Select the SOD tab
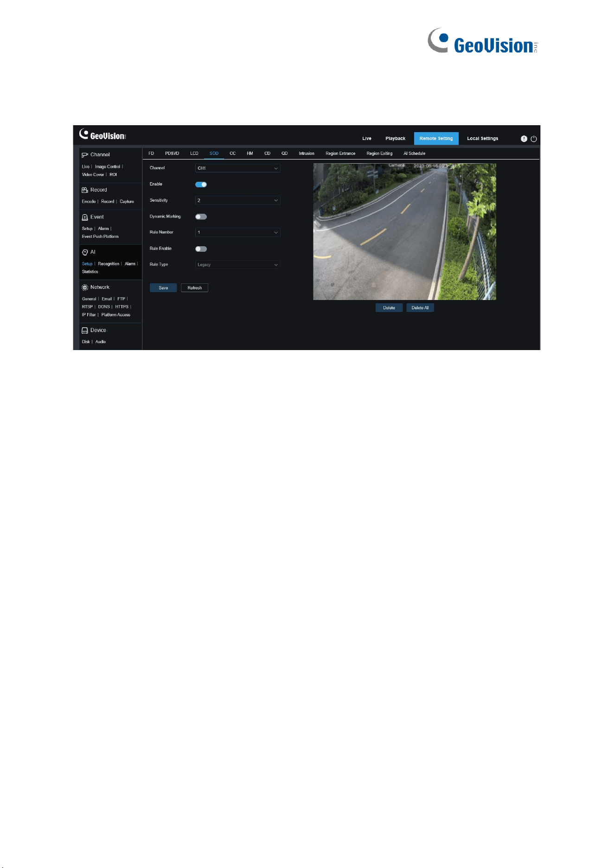 [214, 153]
